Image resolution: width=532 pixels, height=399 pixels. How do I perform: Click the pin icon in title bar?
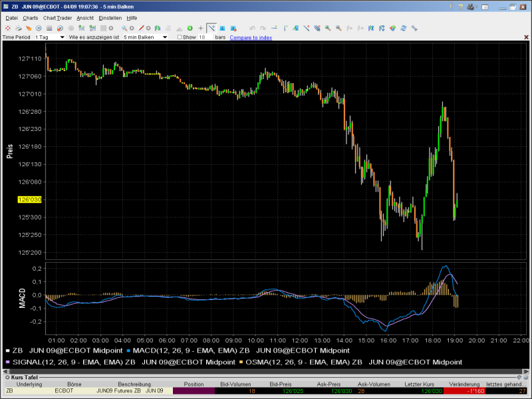coord(452,7)
